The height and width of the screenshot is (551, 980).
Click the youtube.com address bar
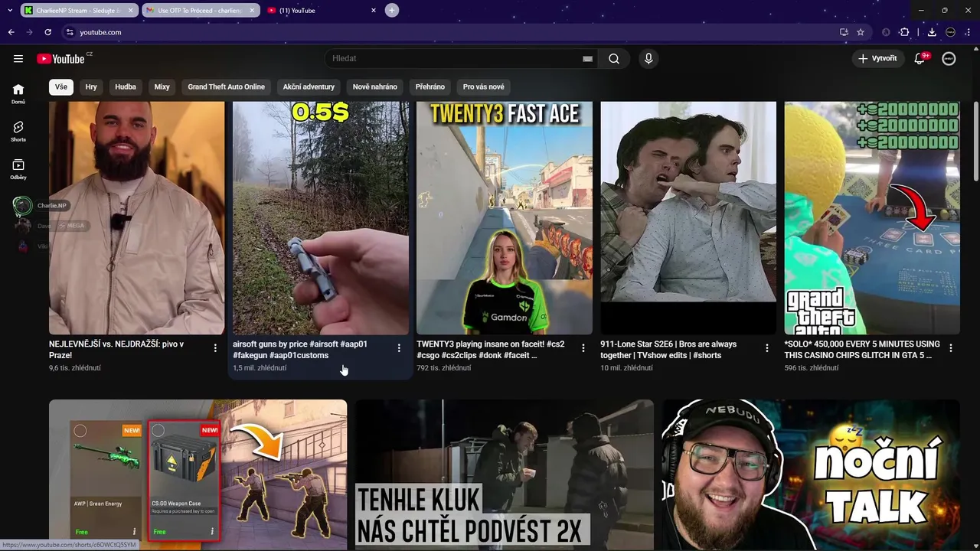[x=452, y=32]
